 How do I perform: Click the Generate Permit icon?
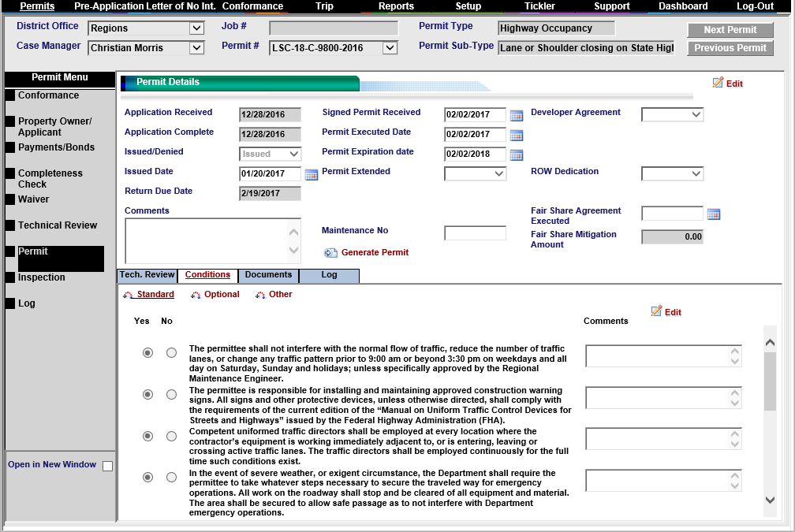pos(330,253)
